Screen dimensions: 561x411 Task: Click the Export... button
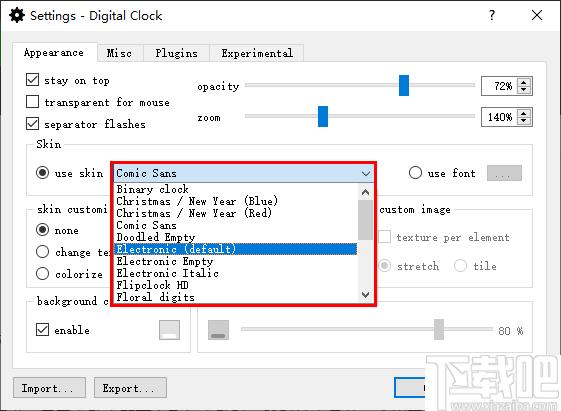click(x=130, y=388)
